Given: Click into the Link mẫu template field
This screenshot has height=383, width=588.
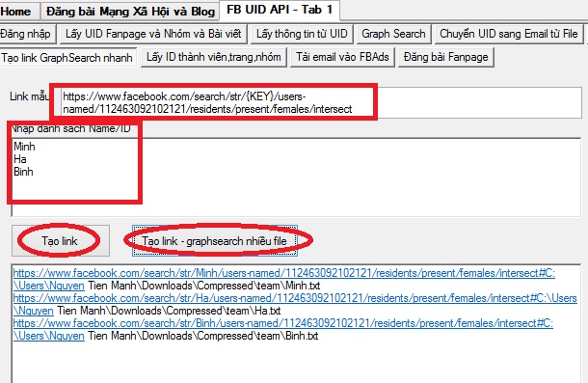Looking at the screenshot, I should 321,102.
